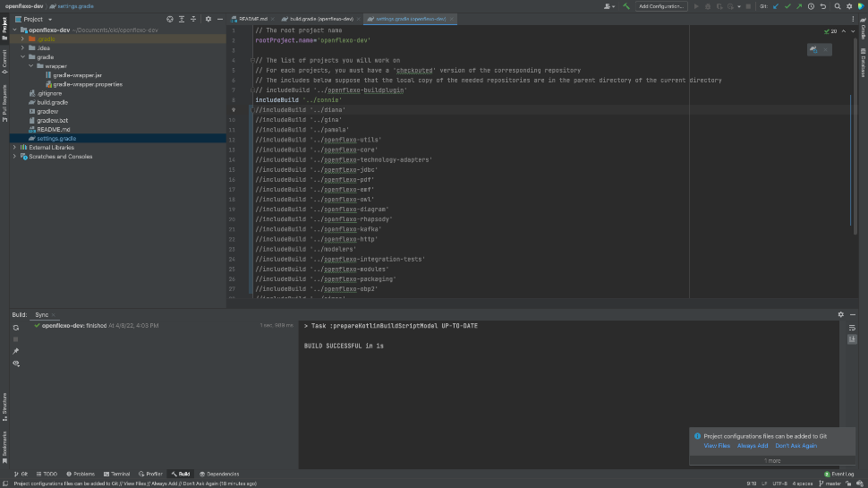The width and height of the screenshot is (868, 488).
Task: Click Add Configuration button
Action: (661, 6)
